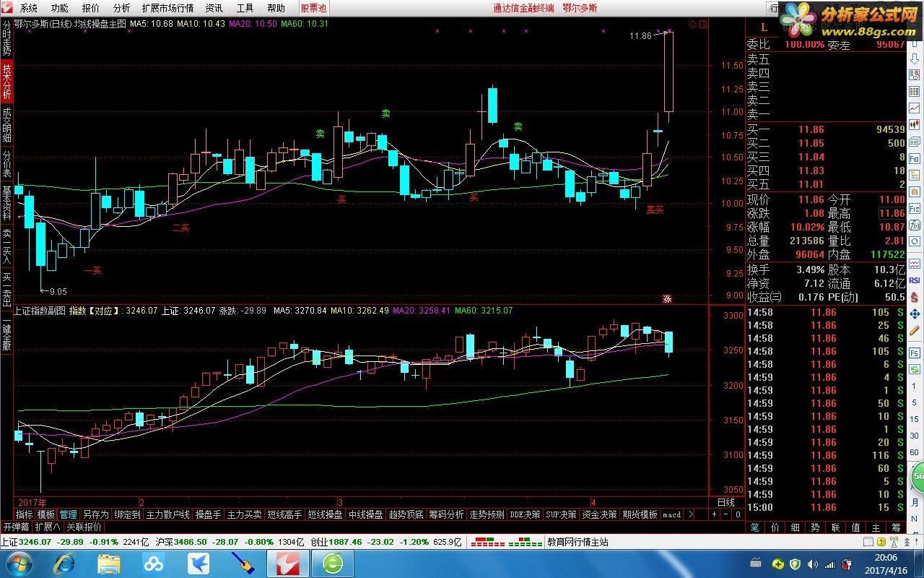Click the 一键全撤 cancel-all button
Screen dimensions: 924x578
(6, 334)
